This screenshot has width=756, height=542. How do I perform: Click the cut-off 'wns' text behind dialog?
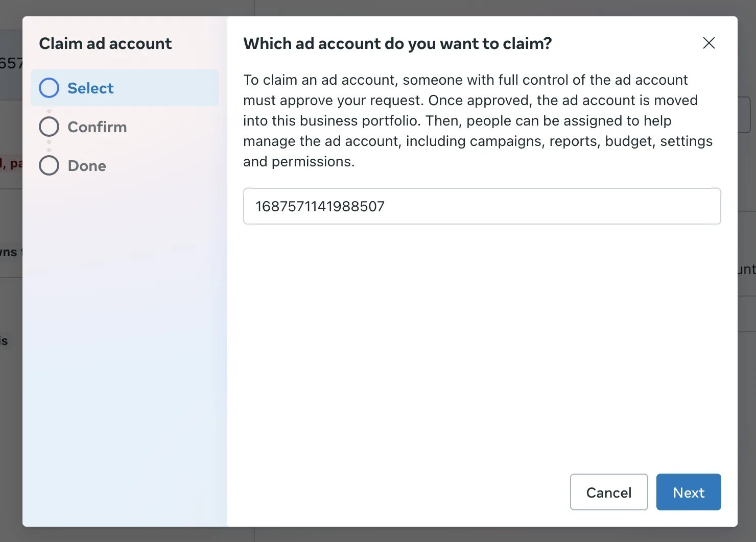click(x=9, y=252)
